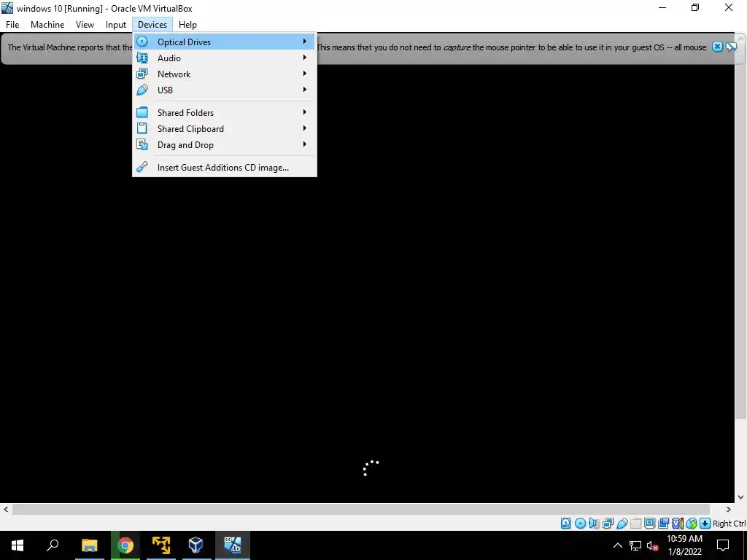Open the Windows Start menu
This screenshot has width=747, height=560.
coord(18,545)
